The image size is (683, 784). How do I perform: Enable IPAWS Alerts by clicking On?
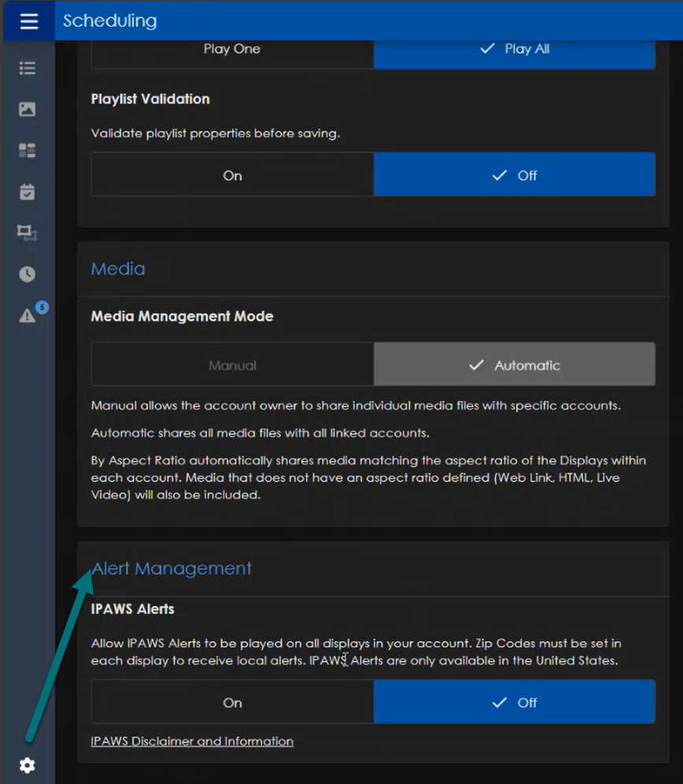(232, 701)
